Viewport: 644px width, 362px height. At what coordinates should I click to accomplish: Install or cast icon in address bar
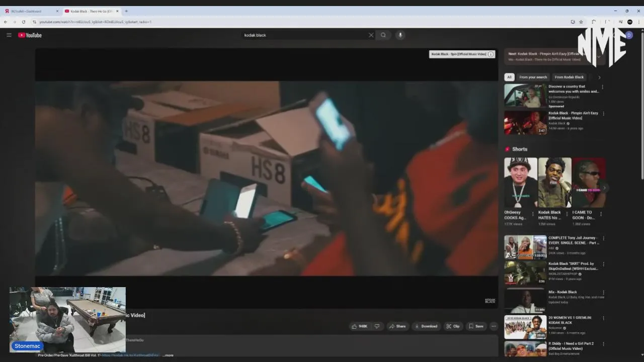573,22
